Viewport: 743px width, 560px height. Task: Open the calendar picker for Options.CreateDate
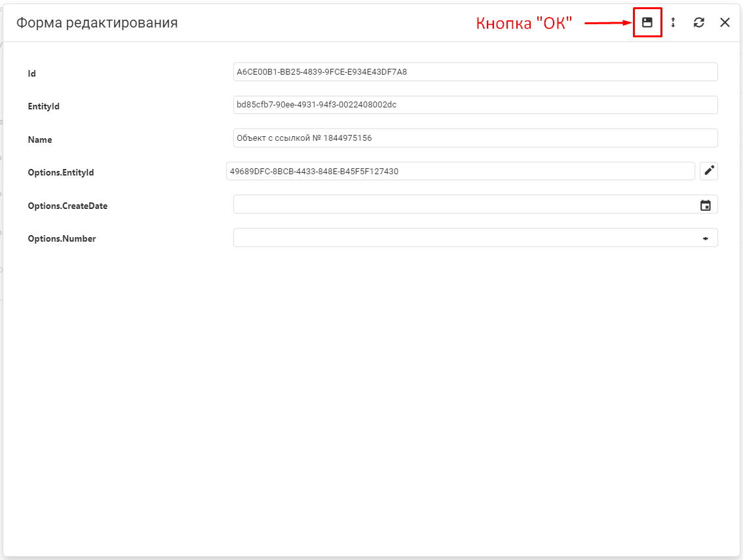click(x=706, y=205)
